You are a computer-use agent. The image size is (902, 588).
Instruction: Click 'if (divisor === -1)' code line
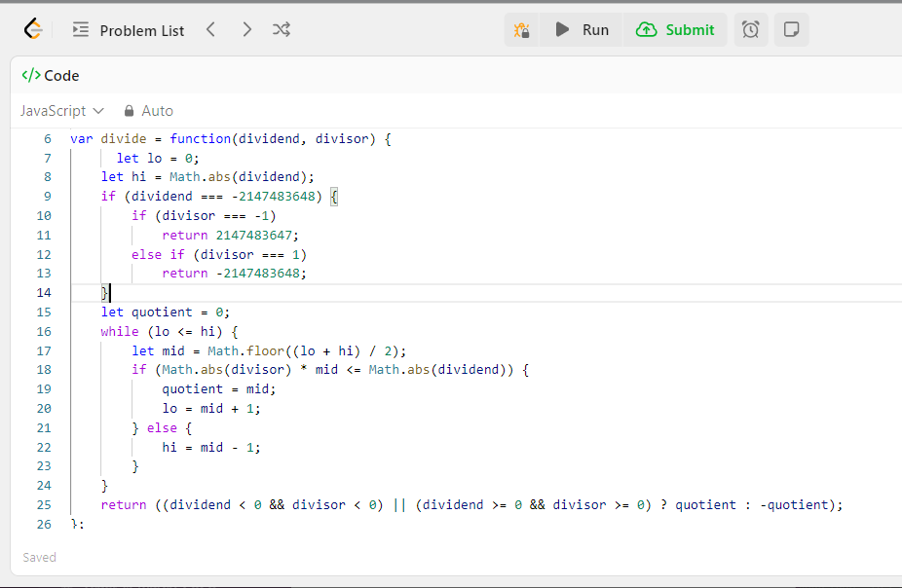click(x=204, y=215)
